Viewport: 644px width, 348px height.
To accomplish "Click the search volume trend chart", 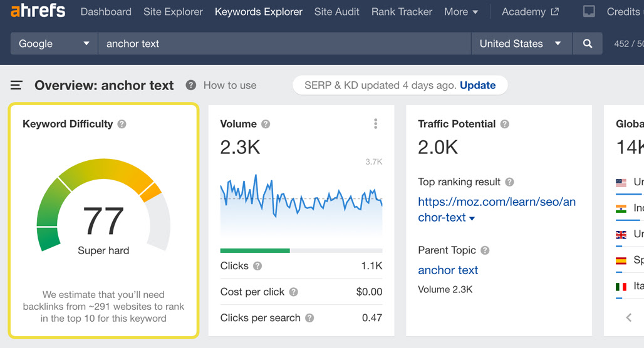I will (x=301, y=205).
